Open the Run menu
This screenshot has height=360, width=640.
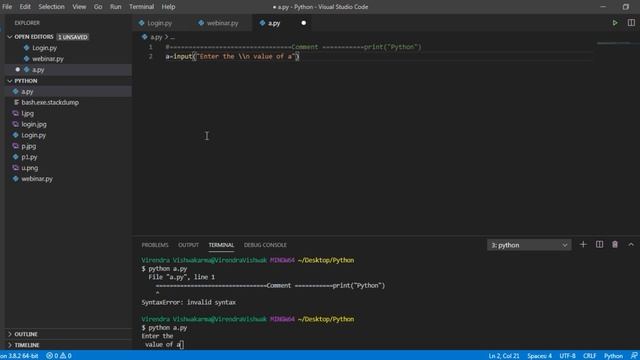[116, 7]
